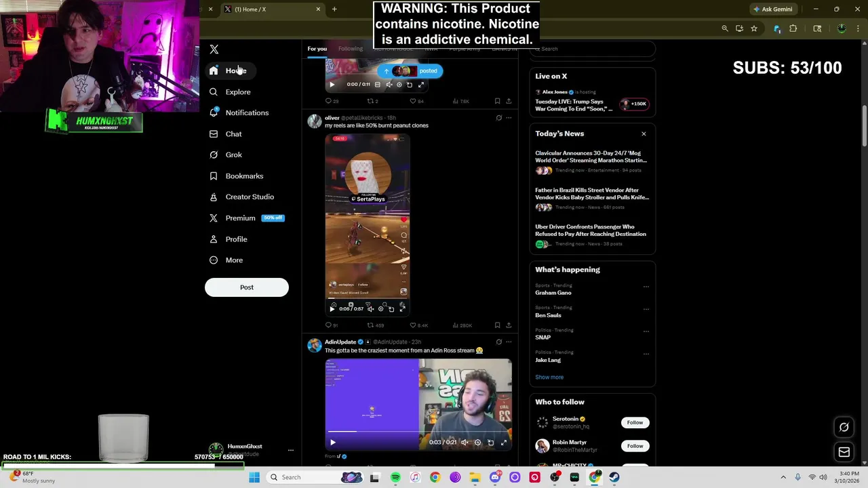Open the floating messages envelope button
This screenshot has width=868, height=488.
(x=844, y=452)
